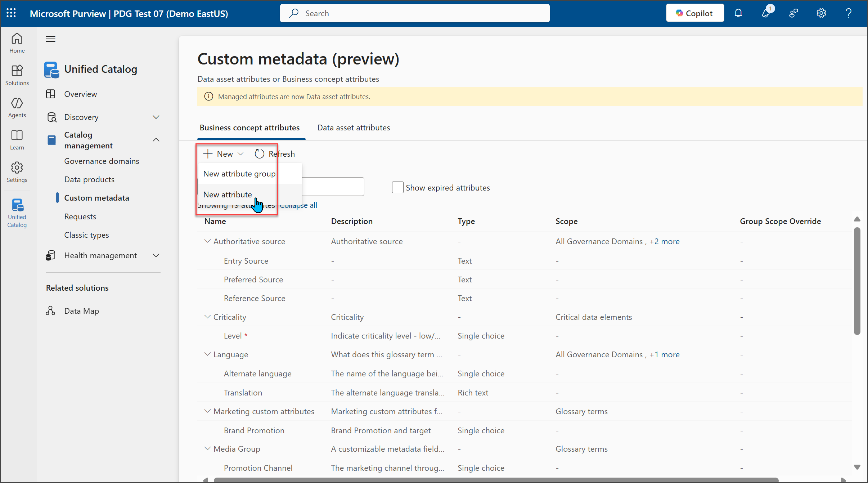Image resolution: width=868 pixels, height=483 pixels.
Task: Expand the Discovery section chevron
Action: (156, 117)
